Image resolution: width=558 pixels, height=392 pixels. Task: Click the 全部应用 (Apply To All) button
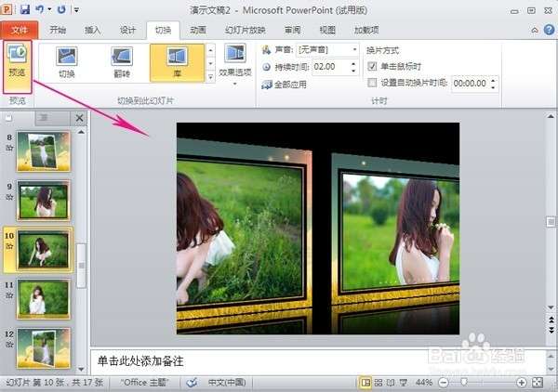[286, 84]
